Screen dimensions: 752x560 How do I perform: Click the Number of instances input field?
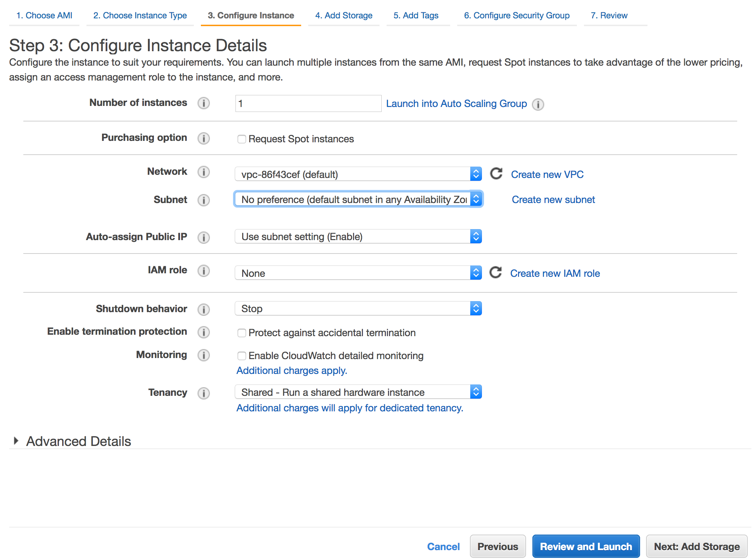[x=308, y=103]
